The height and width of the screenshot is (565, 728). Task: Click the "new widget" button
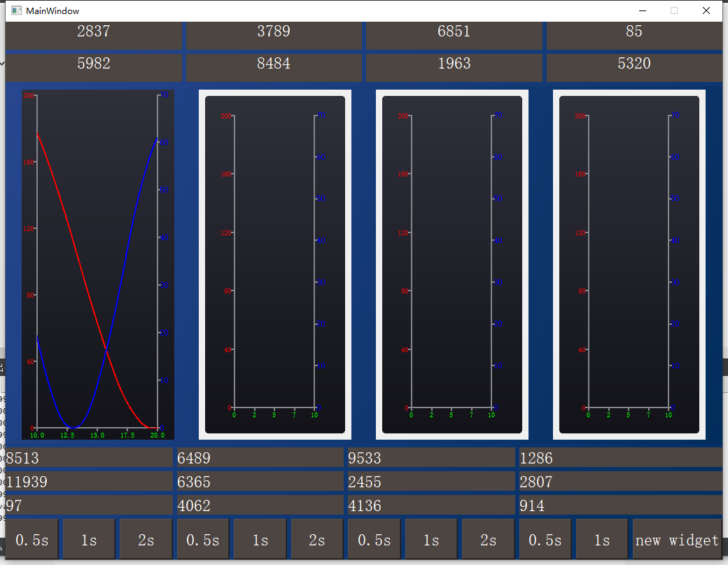pos(677,539)
